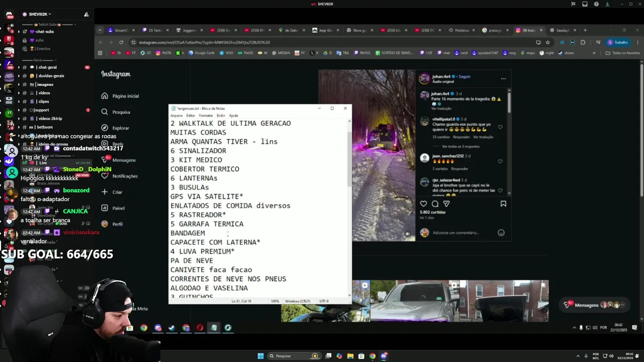Open Instagram Notificações heart icon
The width and height of the screenshot is (644, 362).
pyautogui.click(x=105, y=176)
